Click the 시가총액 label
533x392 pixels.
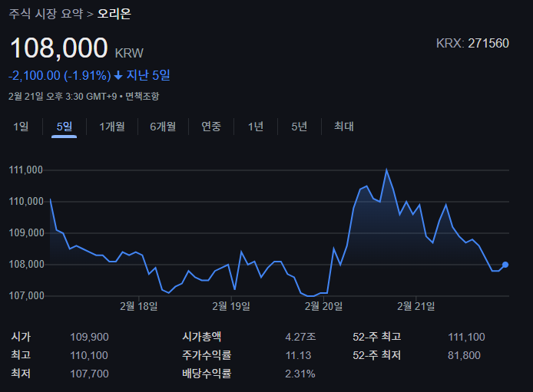(202, 337)
